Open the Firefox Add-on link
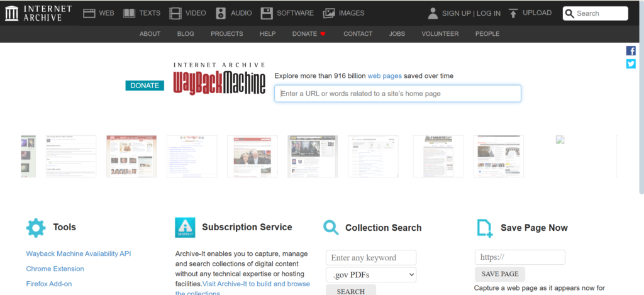The width and height of the screenshot is (644, 295). click(49, 284)
